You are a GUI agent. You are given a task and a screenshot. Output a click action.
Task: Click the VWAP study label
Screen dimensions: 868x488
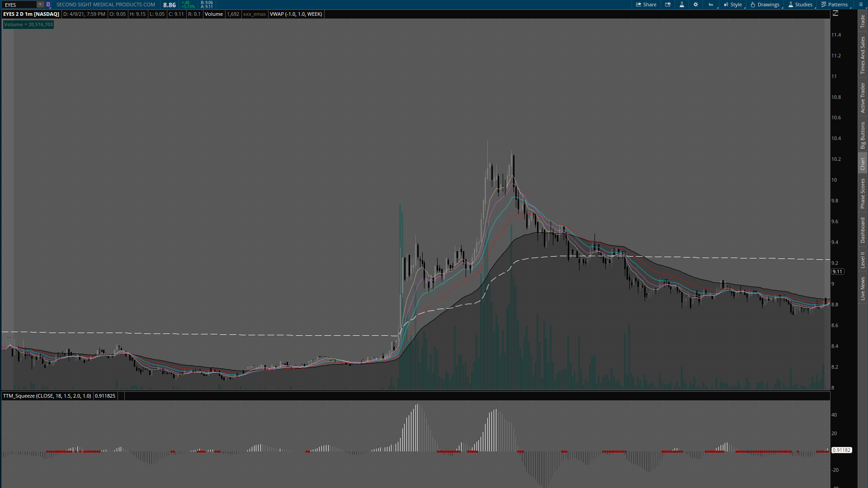click(296, 14)
